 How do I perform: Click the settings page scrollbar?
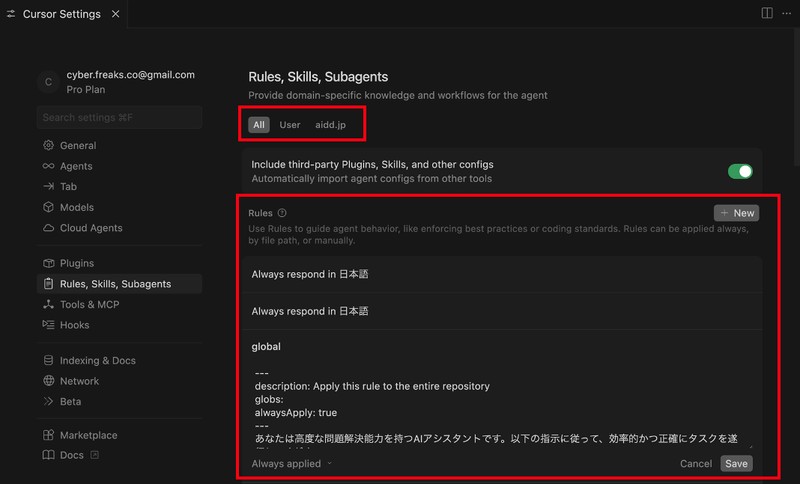click(x=796, y=97)
